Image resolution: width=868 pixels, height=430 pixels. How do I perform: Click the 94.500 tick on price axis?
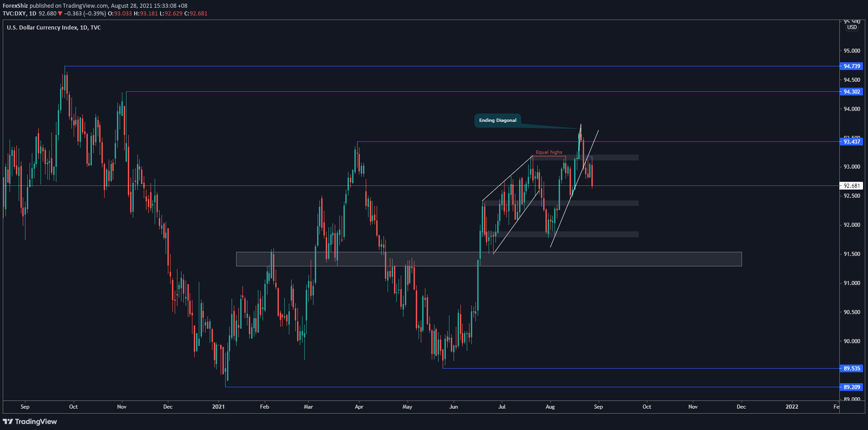[x=852, y=80]
